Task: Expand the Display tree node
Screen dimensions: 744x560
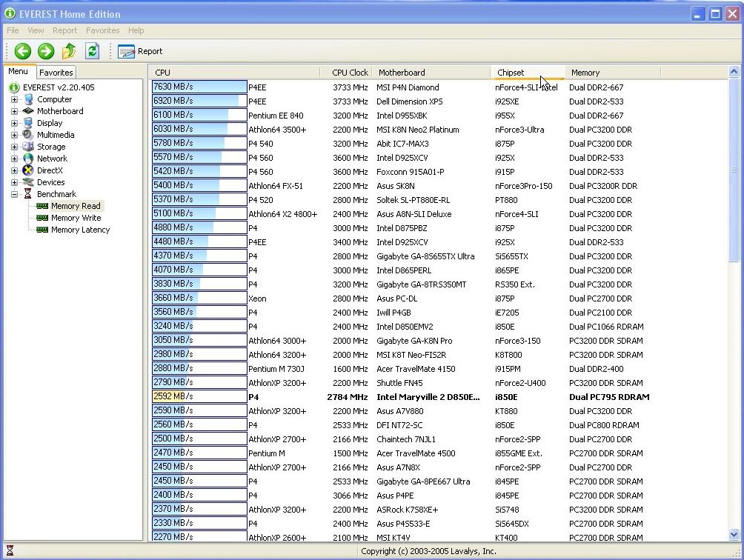Action: point(14,123)
